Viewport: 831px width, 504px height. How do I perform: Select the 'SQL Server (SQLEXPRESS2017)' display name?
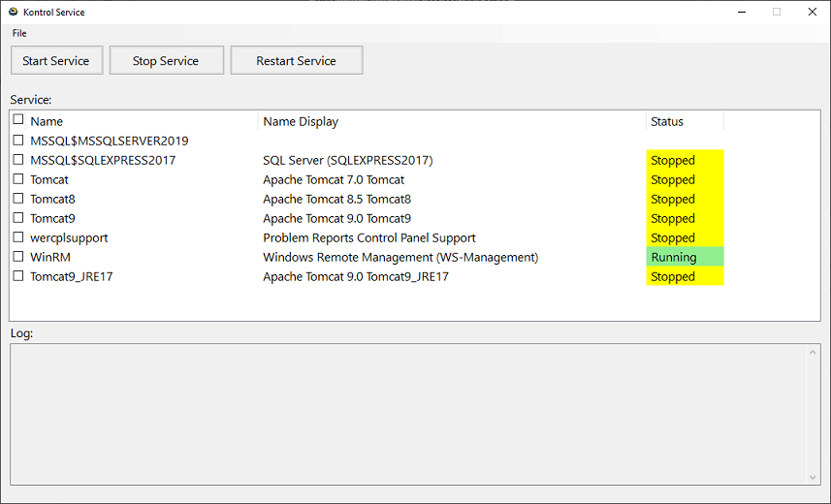click(x=348, y=160)
